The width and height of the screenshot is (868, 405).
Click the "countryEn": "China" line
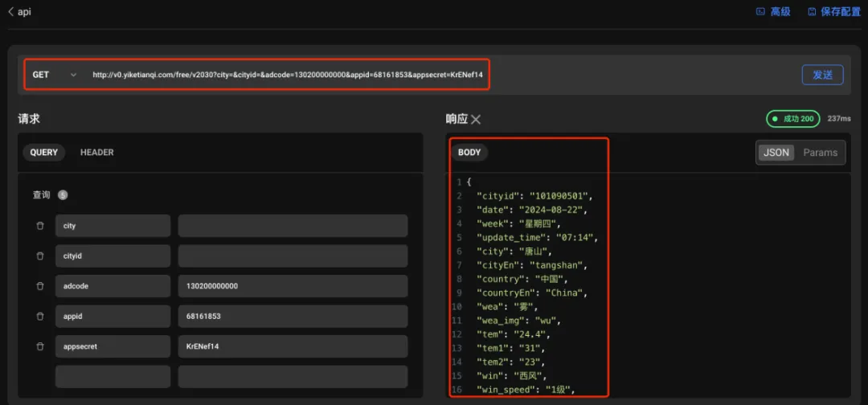532,292
